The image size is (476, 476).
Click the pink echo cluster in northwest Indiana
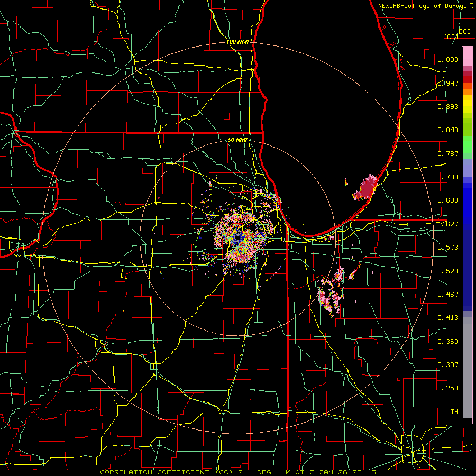click(331, 293)
